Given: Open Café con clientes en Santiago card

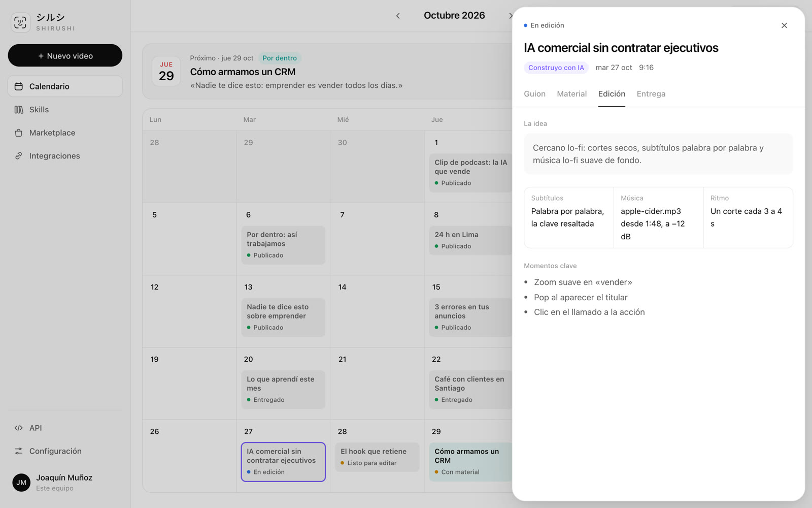Looking at the screenshot, I should coord(470,389).
